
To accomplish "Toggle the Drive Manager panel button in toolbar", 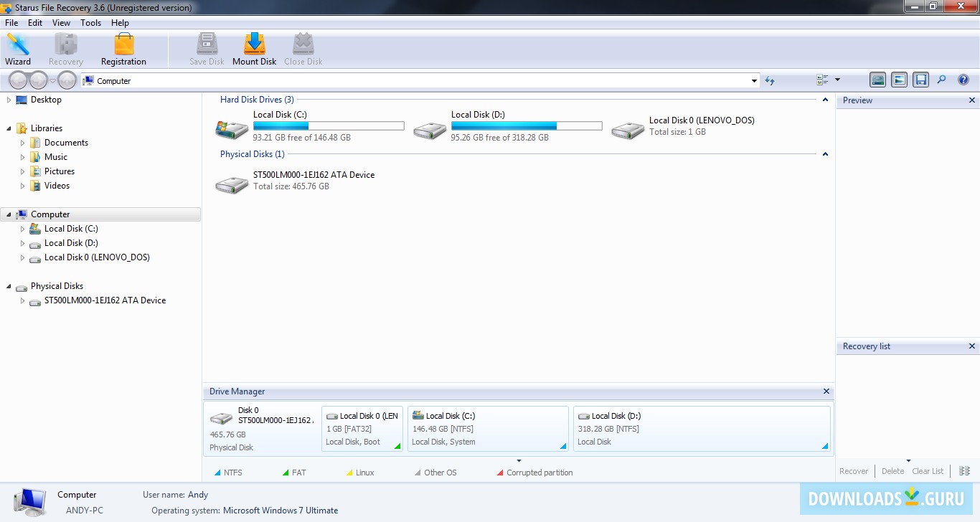I will tap(877, 80).
